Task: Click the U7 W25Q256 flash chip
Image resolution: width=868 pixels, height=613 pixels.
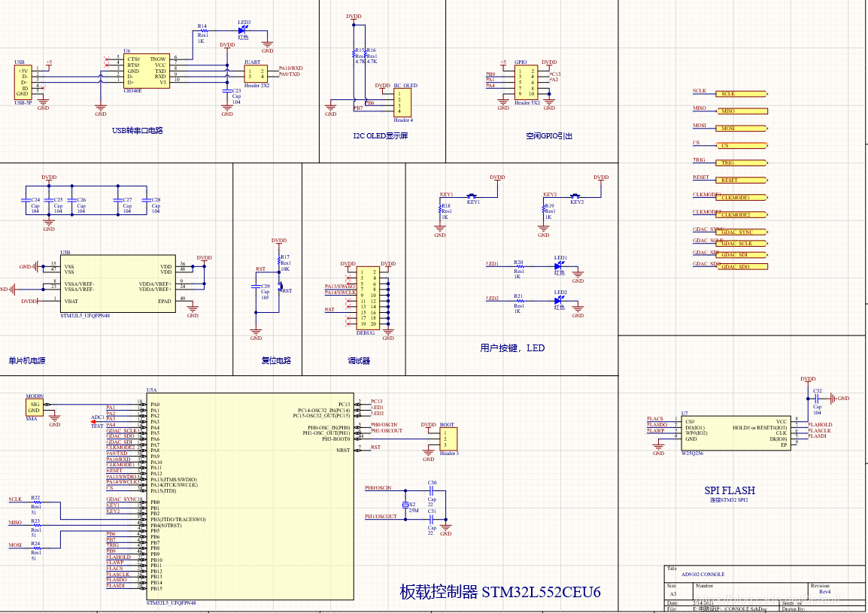Action: pyautogui.click(x=735, y=433)
